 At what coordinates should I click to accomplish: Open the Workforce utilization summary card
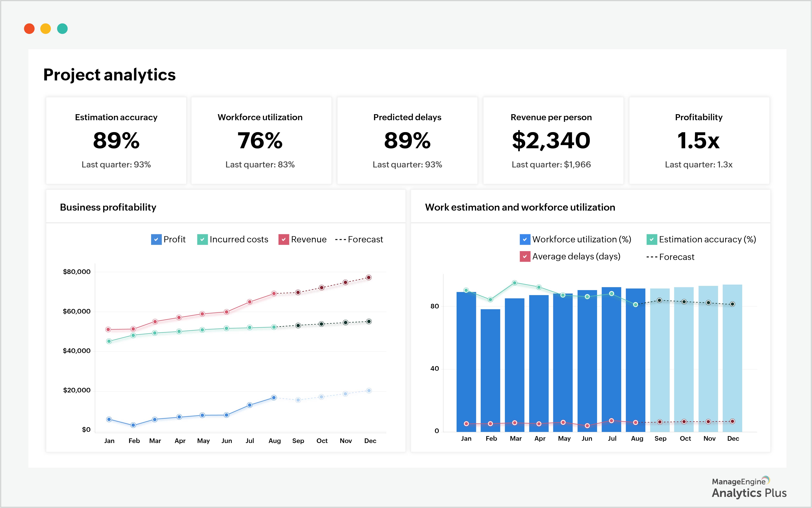(261, 140)
